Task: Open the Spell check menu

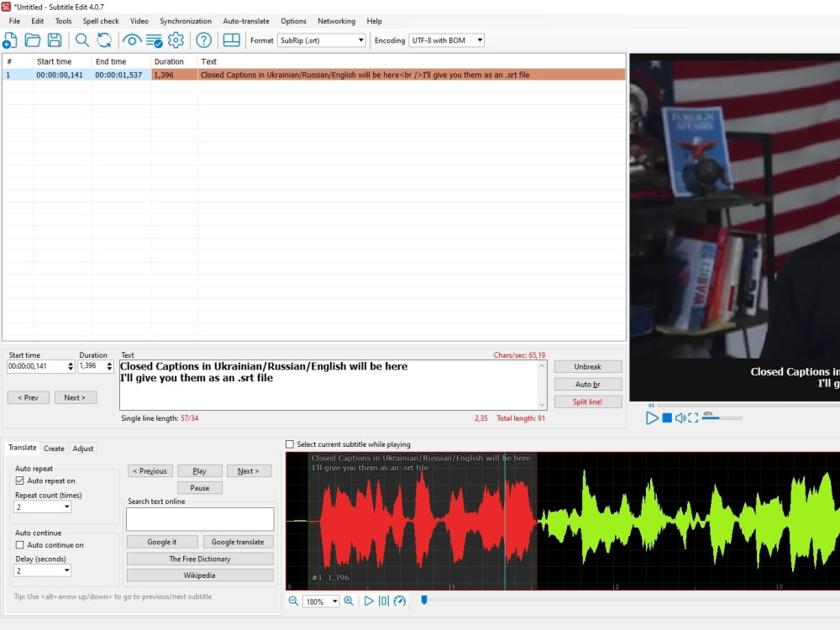Action: (x=101, y=21)
